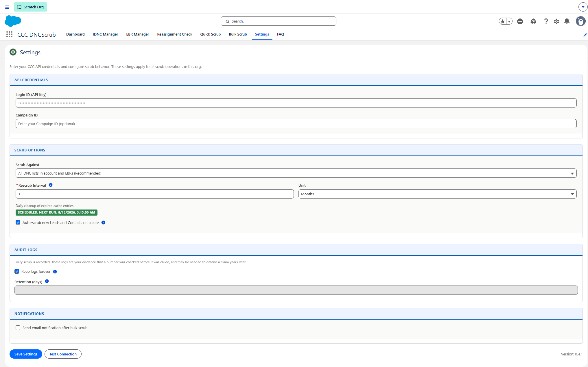Click the pencil edit navigation icon

585,35
